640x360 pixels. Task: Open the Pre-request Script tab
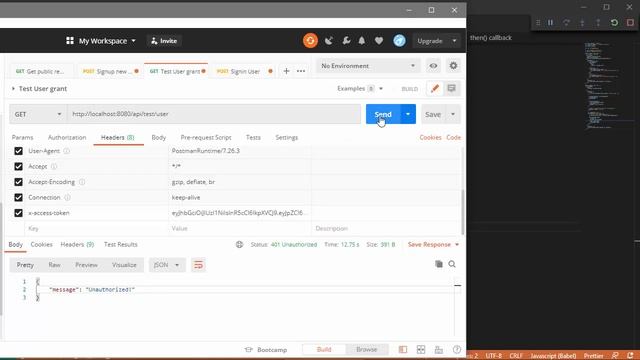point(206,138)
